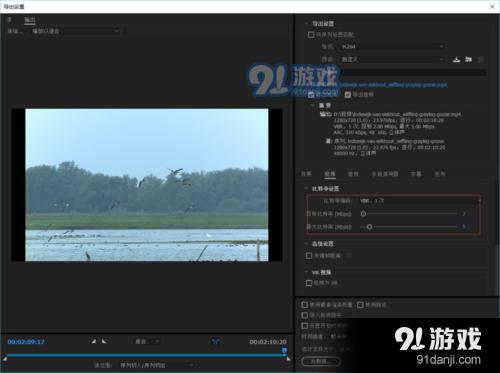The height and width of the screenshot is (373, 500).
Task: Collapse the VR Video section
Action: (306, 272)
